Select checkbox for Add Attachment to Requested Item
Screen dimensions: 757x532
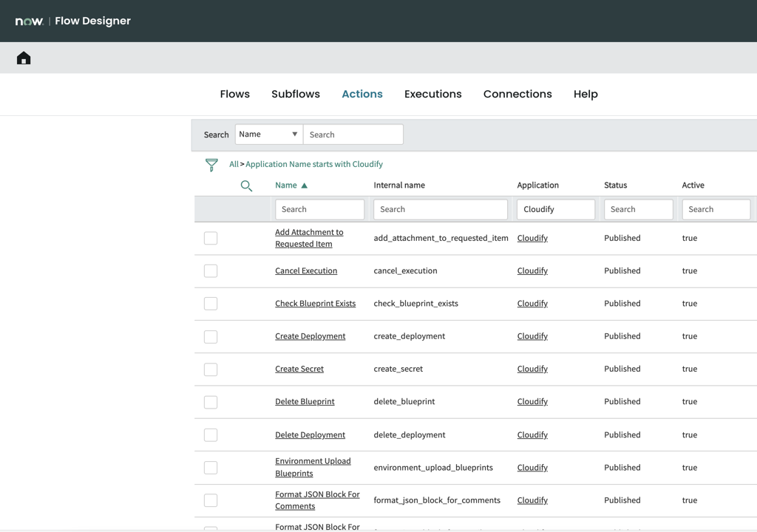(211, 238)
